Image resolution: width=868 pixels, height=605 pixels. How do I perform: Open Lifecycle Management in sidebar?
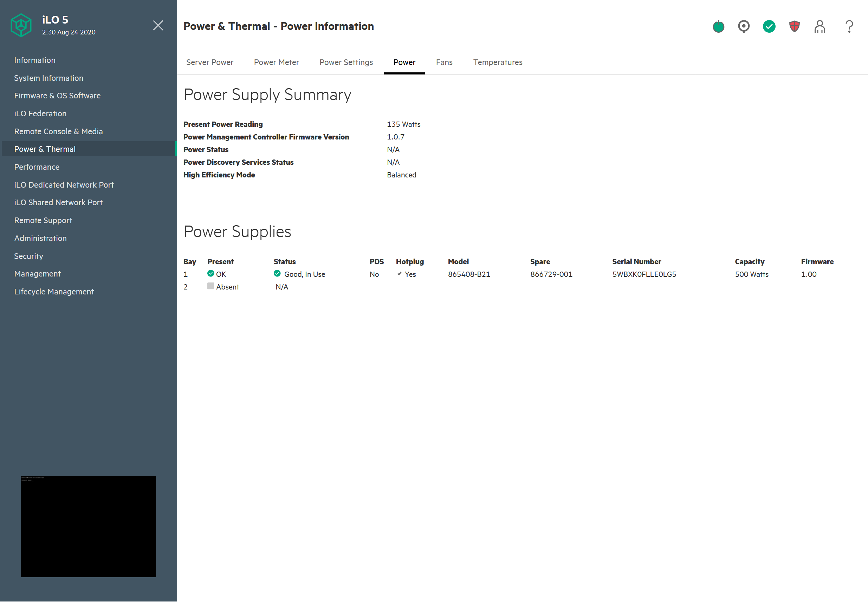point(54,292)
